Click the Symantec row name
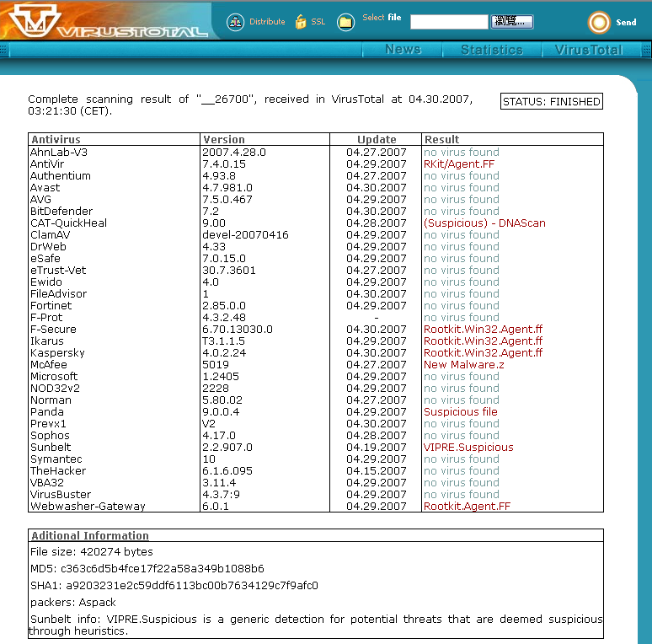The image size is (652, 644). point(56,459)
